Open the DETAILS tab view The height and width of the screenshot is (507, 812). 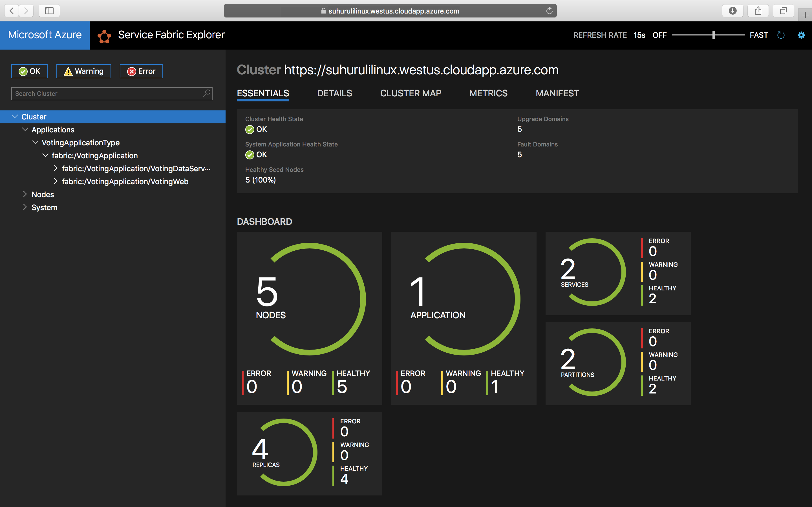334,93
